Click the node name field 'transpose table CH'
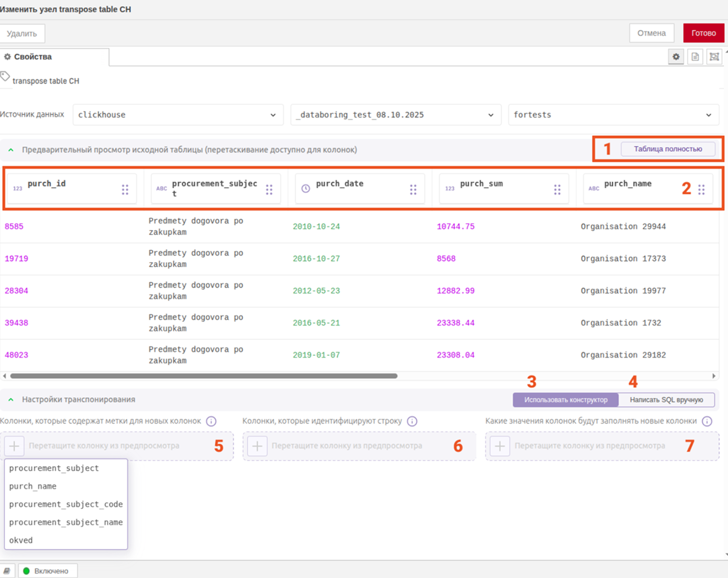Screen dimensions: 728x578 46,81
